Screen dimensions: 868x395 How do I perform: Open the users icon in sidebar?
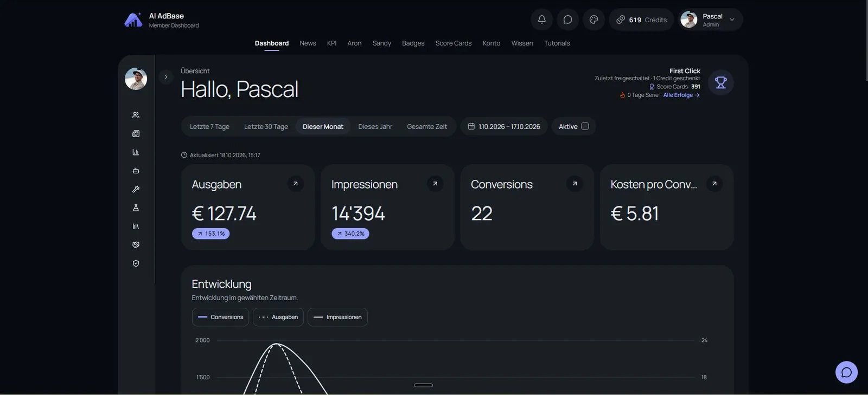pyautogui.click(x=136, y=115)
